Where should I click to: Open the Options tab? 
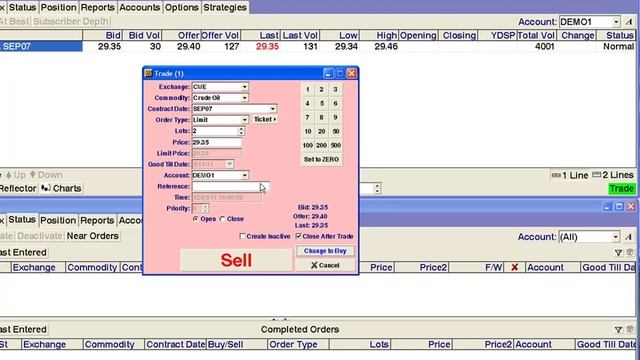click(182, 7)
